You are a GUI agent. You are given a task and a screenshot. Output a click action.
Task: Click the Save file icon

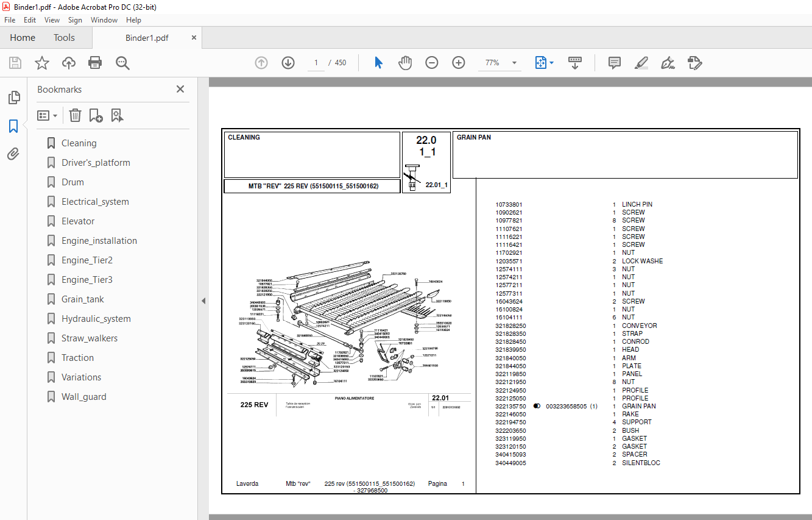pos(15,63)
